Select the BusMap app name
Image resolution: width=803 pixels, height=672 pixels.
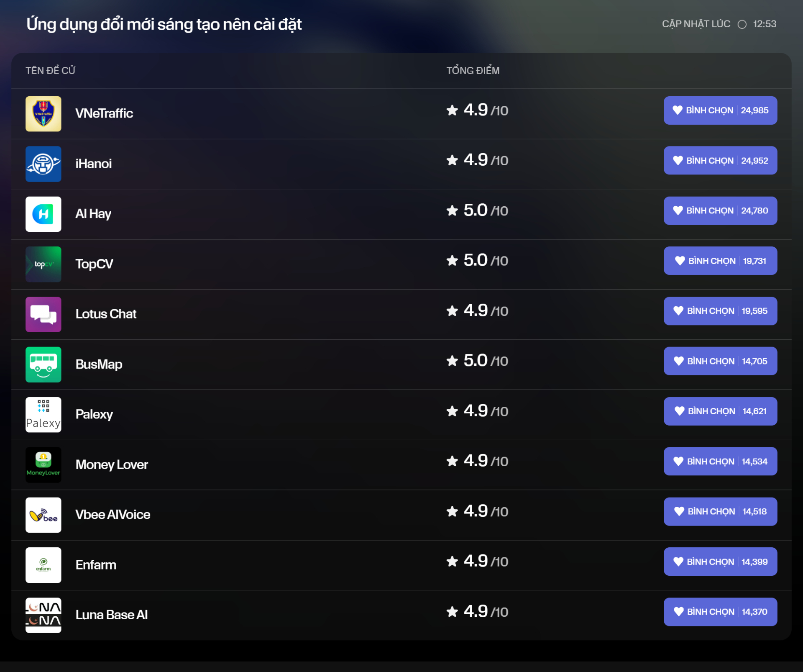click(x=99, y=364)
